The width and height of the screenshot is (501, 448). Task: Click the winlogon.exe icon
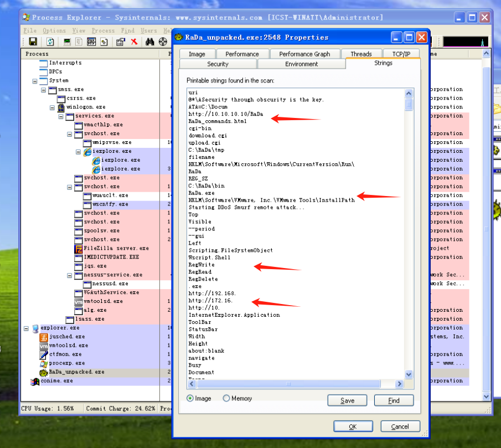tap(61, 107)
